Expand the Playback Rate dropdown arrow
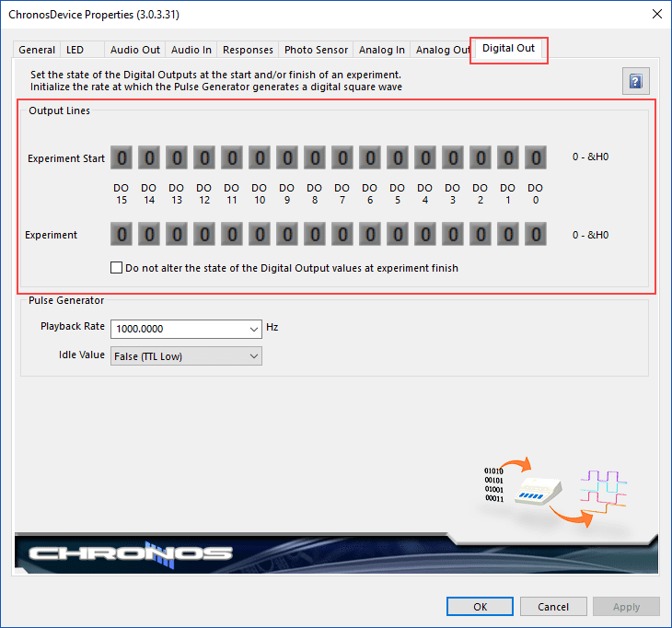This screenshot has width=672, height=628. [254, 330]
